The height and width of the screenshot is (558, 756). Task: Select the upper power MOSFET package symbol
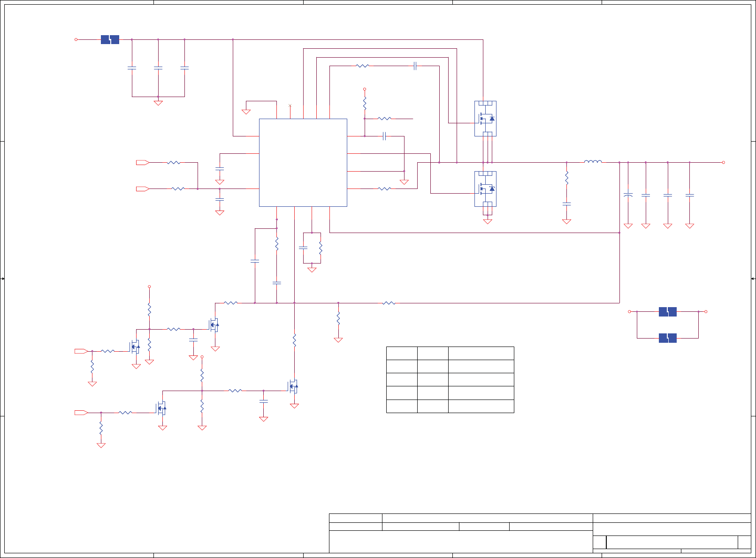click(485, 119)
